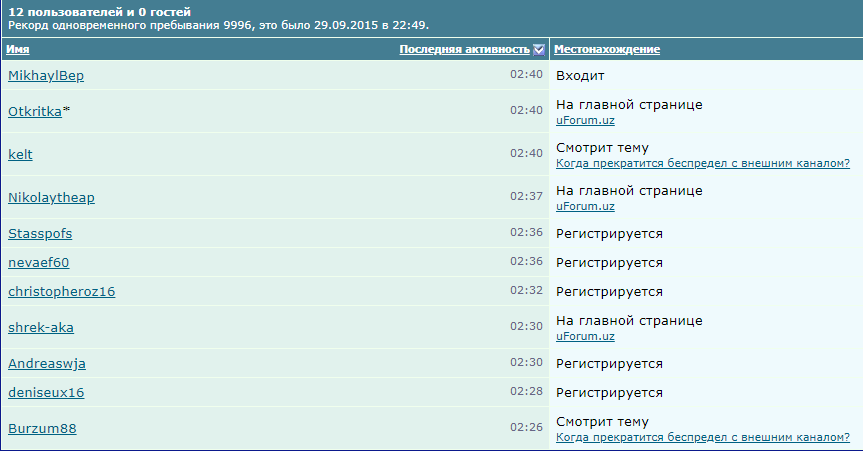Follow the uForum.uz link in shrek-aka's row
The image size is (863, 453).
[585, 336]
